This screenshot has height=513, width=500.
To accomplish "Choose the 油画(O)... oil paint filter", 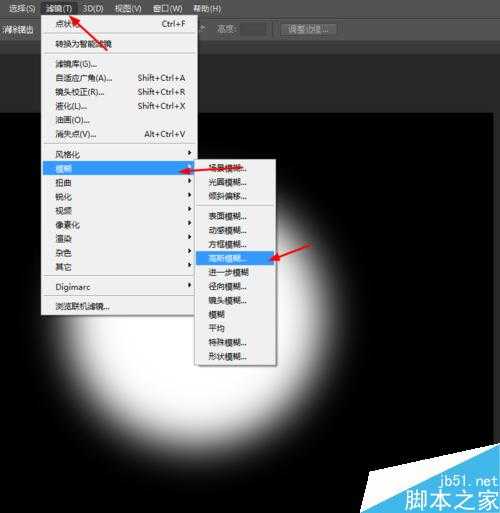I will tap(119, 120).
